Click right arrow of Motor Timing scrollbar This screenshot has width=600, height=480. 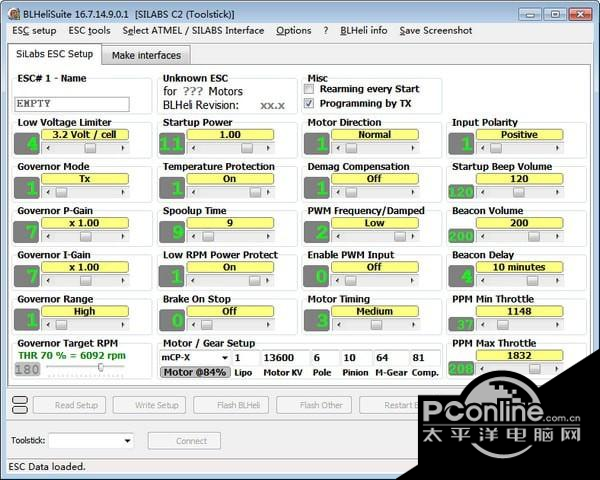(x=413, y=325)
